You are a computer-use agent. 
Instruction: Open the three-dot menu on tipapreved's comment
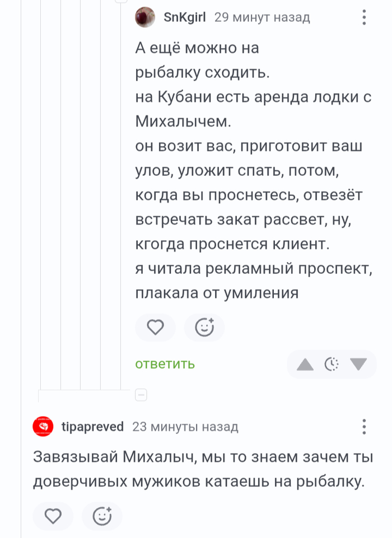click(x=365, y=426)
